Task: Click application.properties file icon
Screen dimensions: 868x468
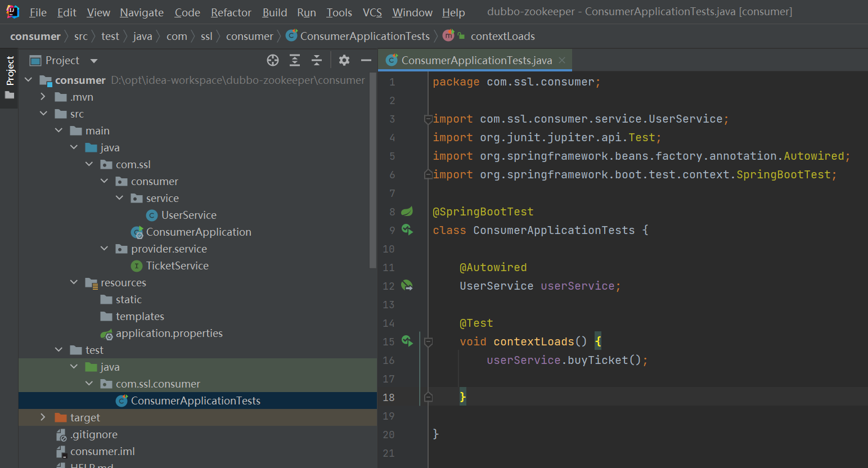Action: pos(106,334)
